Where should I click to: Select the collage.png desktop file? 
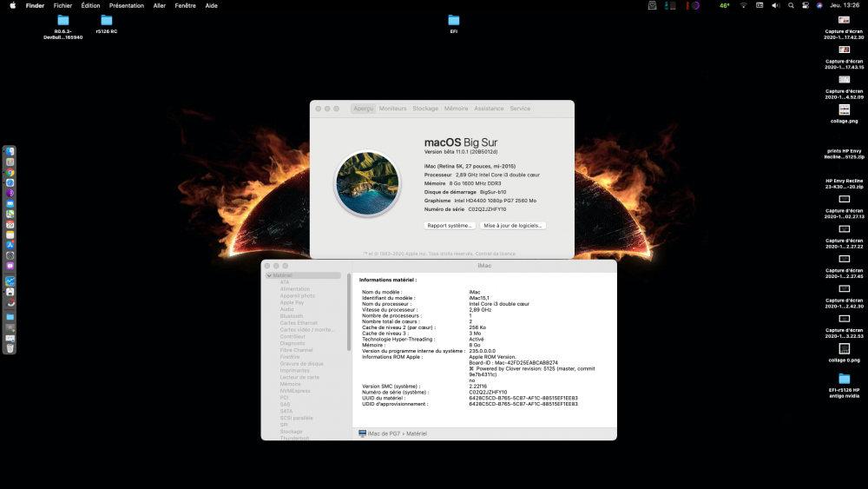click(845, 114)
